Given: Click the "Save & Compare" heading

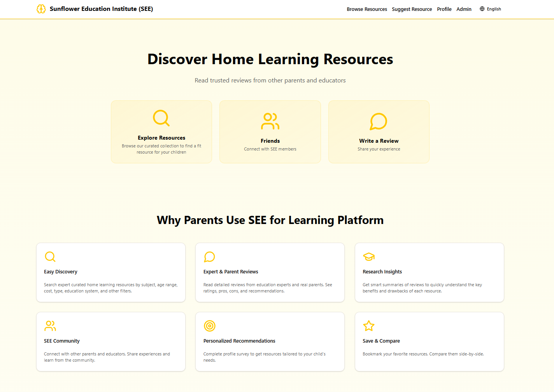Looking at the screenshot, I should click(x=381, y=341).
